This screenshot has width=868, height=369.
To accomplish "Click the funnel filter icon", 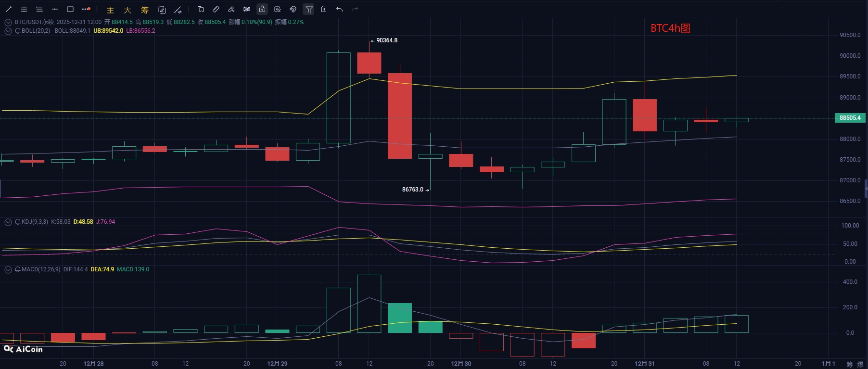I will point(309,9).
